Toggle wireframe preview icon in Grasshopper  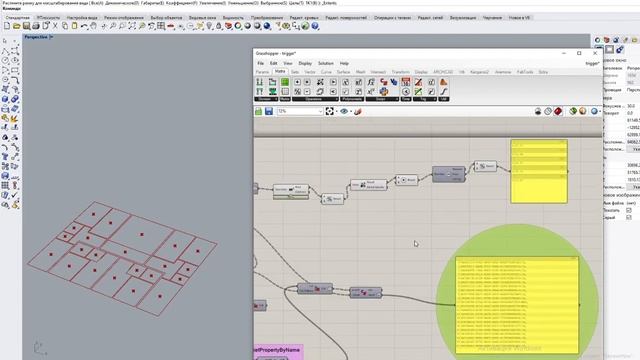pos(548,111)
